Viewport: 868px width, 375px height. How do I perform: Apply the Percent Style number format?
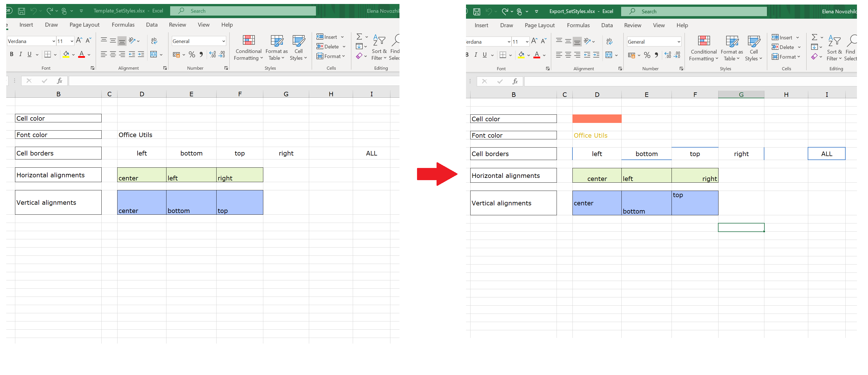192,54
